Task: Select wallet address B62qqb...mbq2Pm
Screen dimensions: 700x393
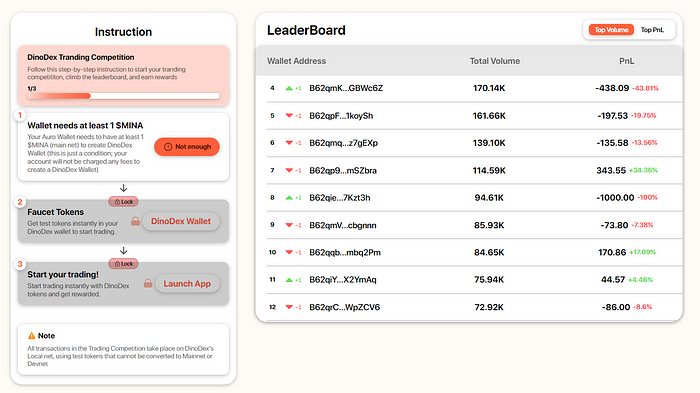Action: [345, 253]
